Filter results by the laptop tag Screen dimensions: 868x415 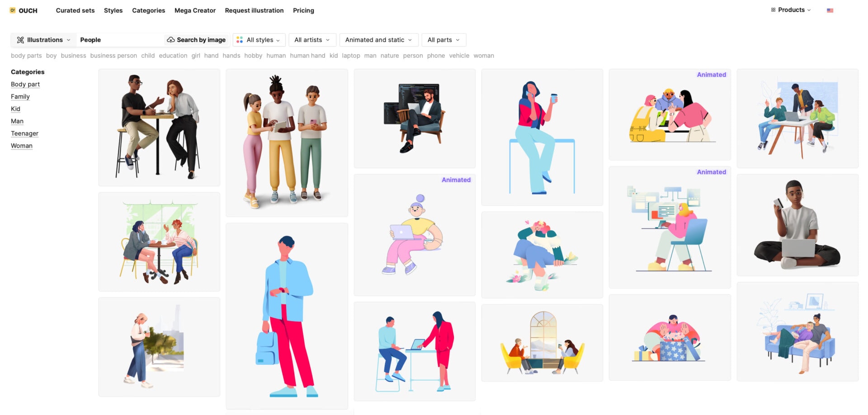click(x=351, y=56)
